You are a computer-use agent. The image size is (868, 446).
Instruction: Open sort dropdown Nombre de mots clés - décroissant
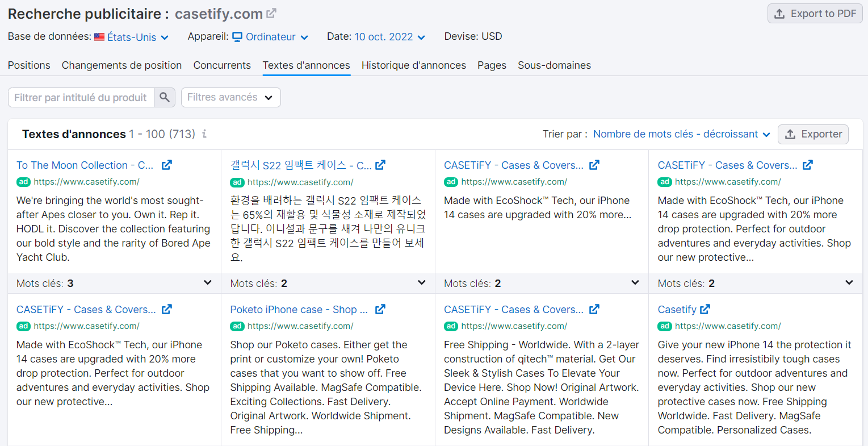(x=682, y=134)
